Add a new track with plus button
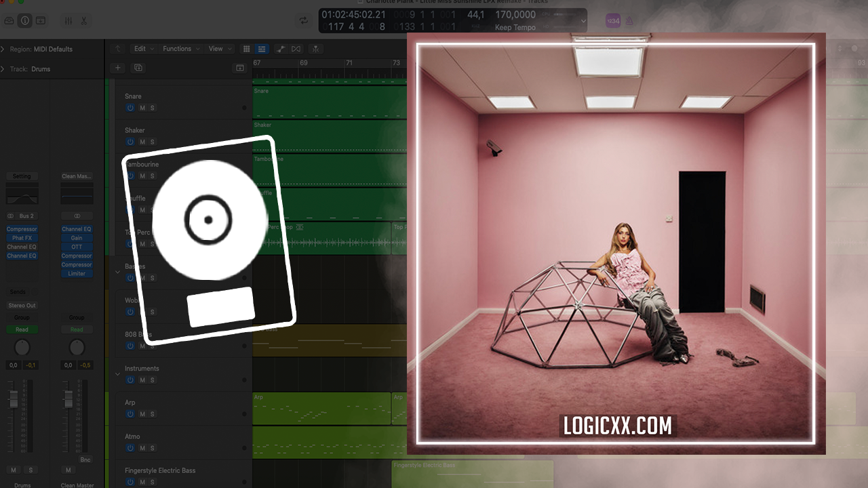 tap(118, 68)
